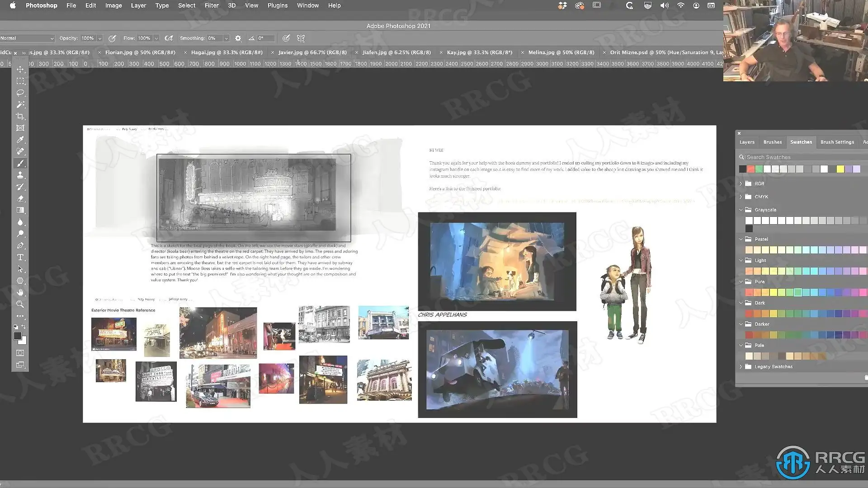868x488 pixels.
Task: Enable airbrush-style build-up effects
Action: [169, 38]
